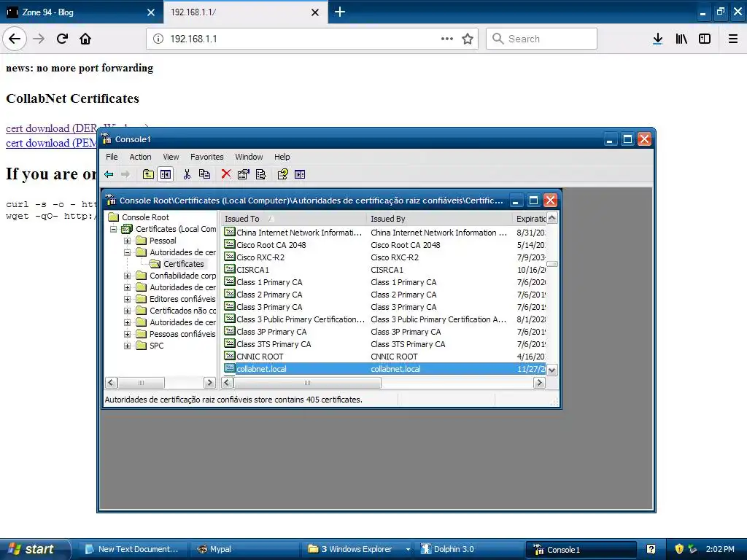This screenshot has height=560, width=747.
Task: Click the cert download (DER) link
Action: click(x=52, y=128)
